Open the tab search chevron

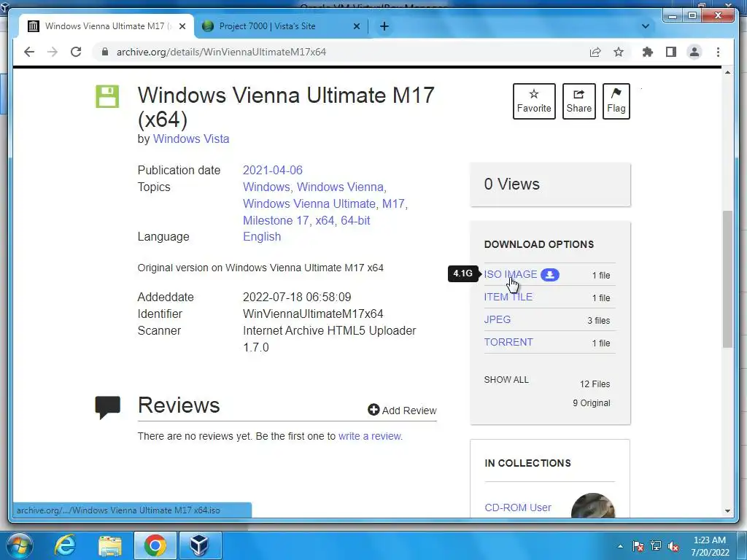pos(646,26)
